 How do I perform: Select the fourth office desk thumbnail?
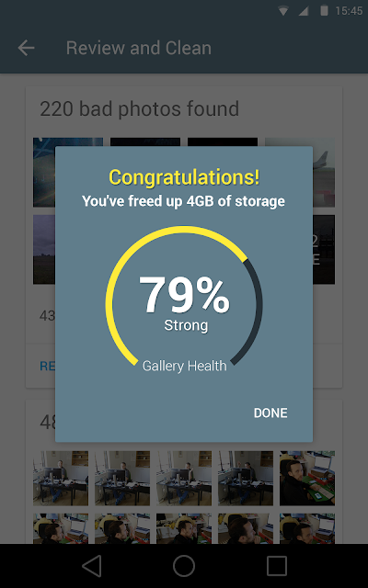(246, 478)
